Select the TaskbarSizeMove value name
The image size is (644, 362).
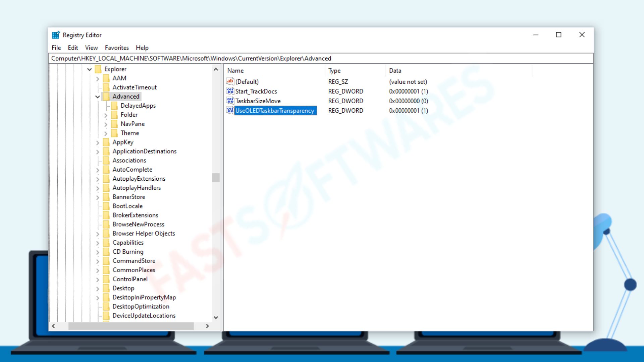(258, 101)
